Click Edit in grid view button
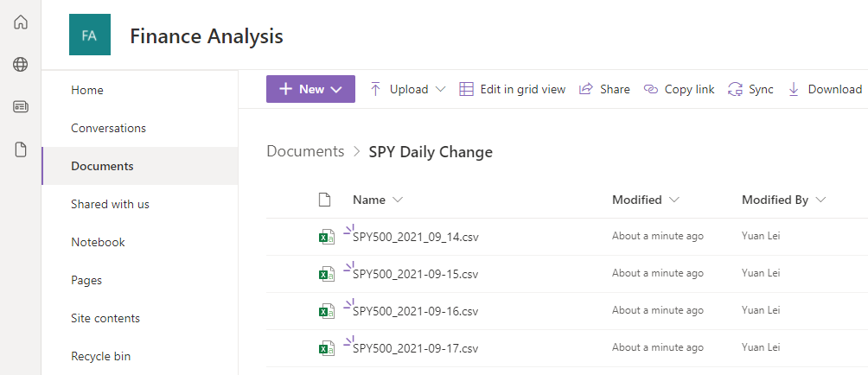The width and height of the screenshot is (868, 375). pyautogui.click(x=512, y=89)
